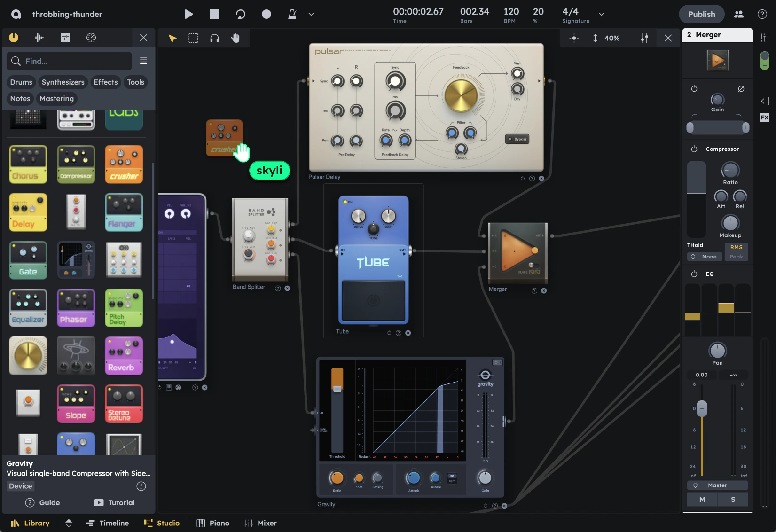Select the arrow pointer tool
The height and width of the screenshot is (532, 776).
[172, 38]
